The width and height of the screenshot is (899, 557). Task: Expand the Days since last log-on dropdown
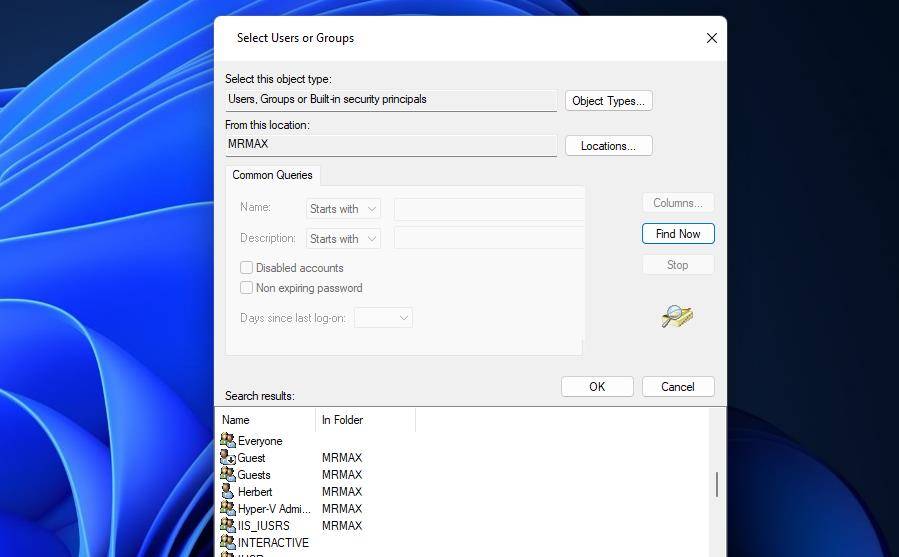click(x=384, y=318)
